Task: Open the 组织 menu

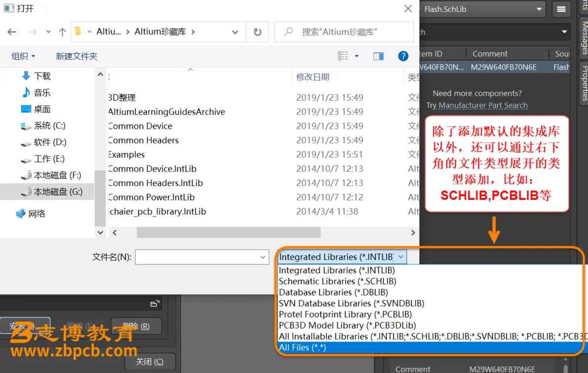Action: click(23, 56)
